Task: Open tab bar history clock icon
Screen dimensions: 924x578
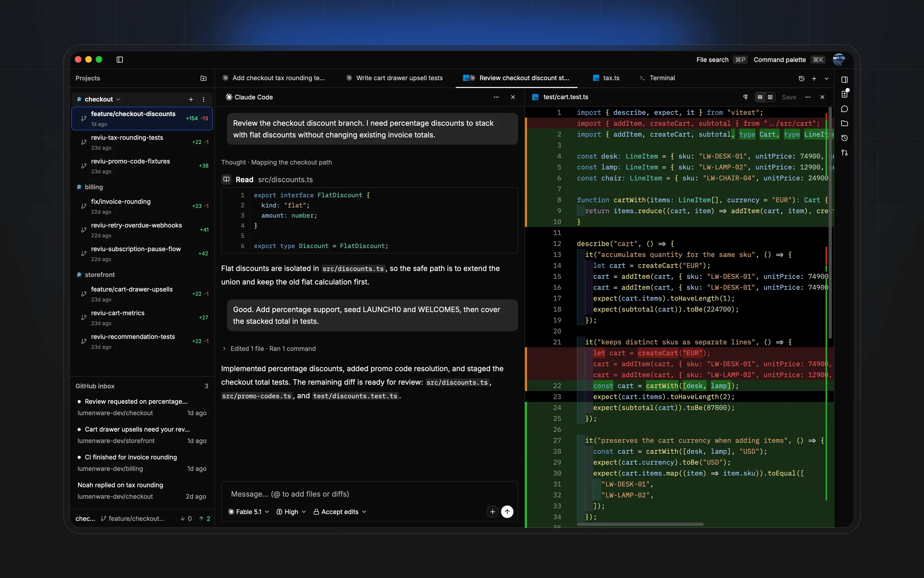Action: (802, 79)
